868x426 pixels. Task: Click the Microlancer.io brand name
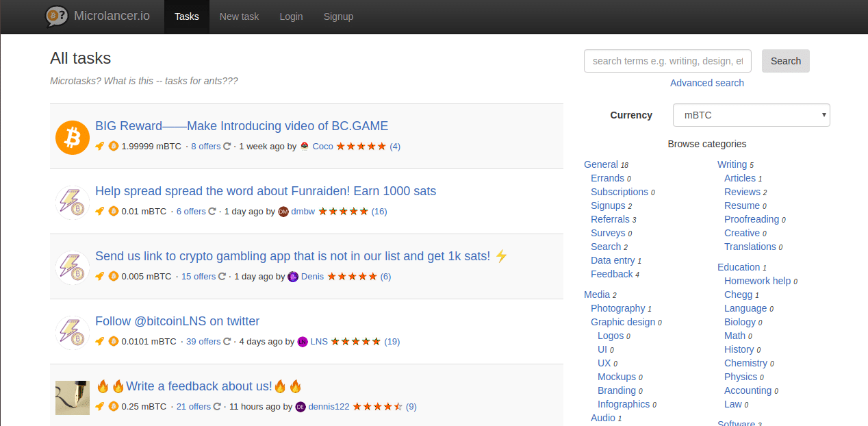coord(112,16)
